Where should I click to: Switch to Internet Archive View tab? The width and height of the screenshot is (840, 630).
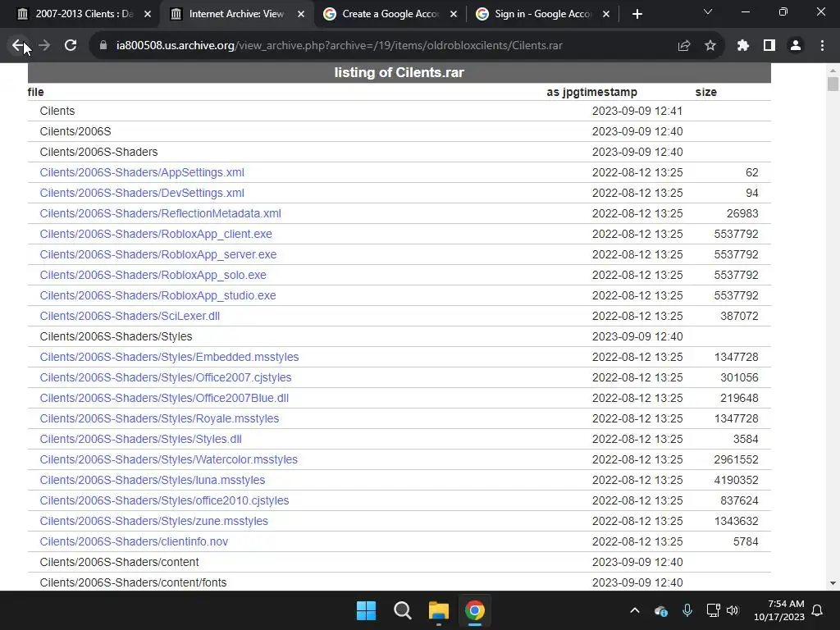(236, 15)
